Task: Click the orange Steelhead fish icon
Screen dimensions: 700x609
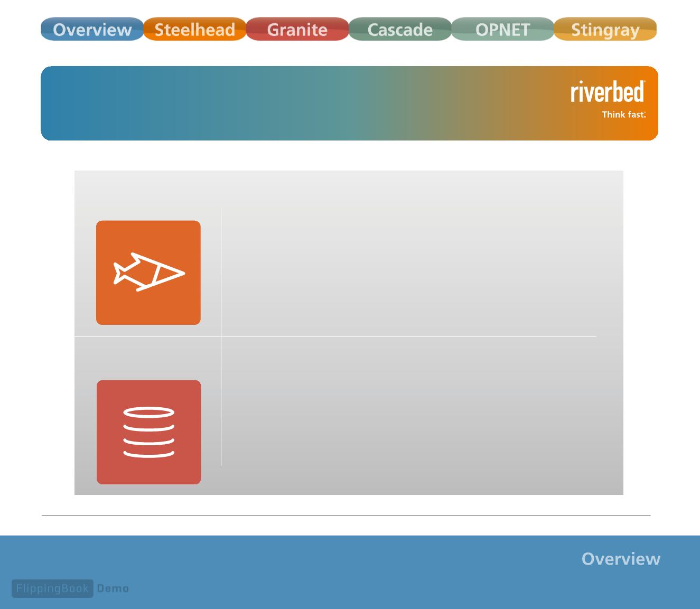Action: [148, 273]
